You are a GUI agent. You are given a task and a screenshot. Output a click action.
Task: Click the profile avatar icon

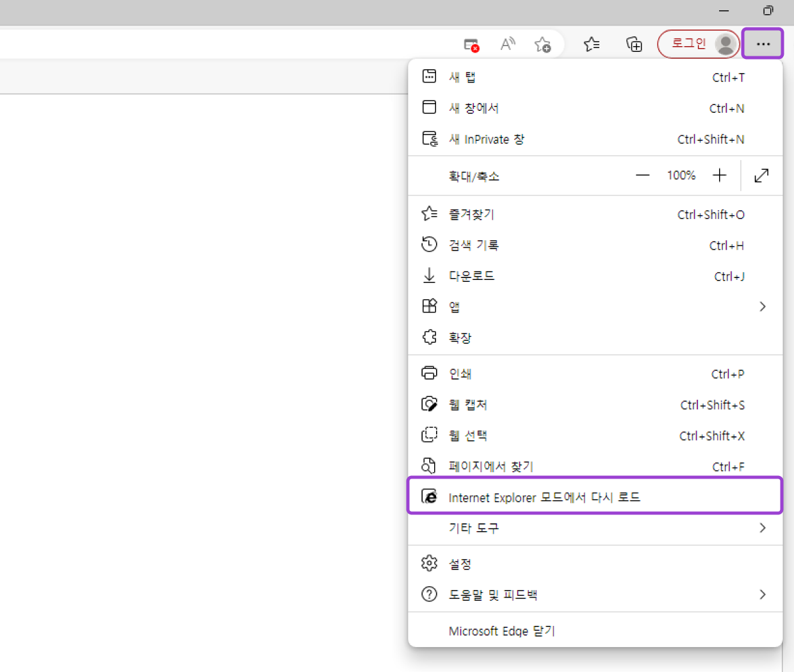[725, 44]
